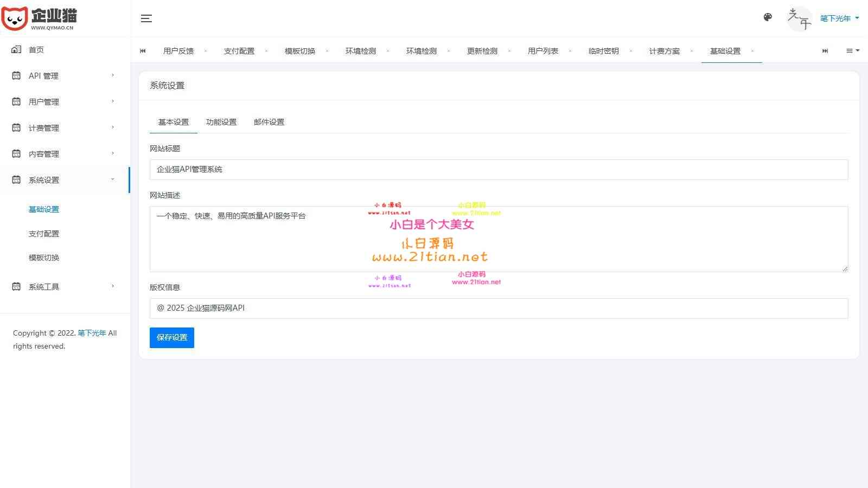Open the theme palette icon top right
Screen dimensions: 868x488
click(x=768, y=17)
